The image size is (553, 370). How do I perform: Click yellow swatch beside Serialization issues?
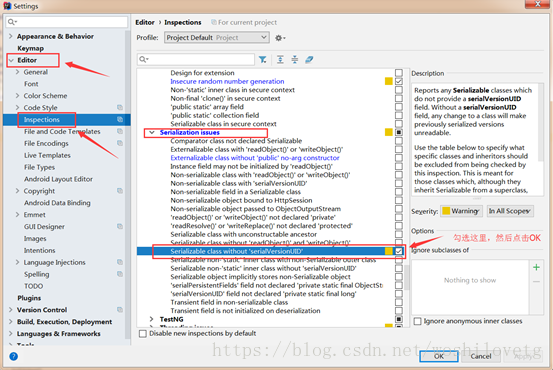tap(388, 132)
